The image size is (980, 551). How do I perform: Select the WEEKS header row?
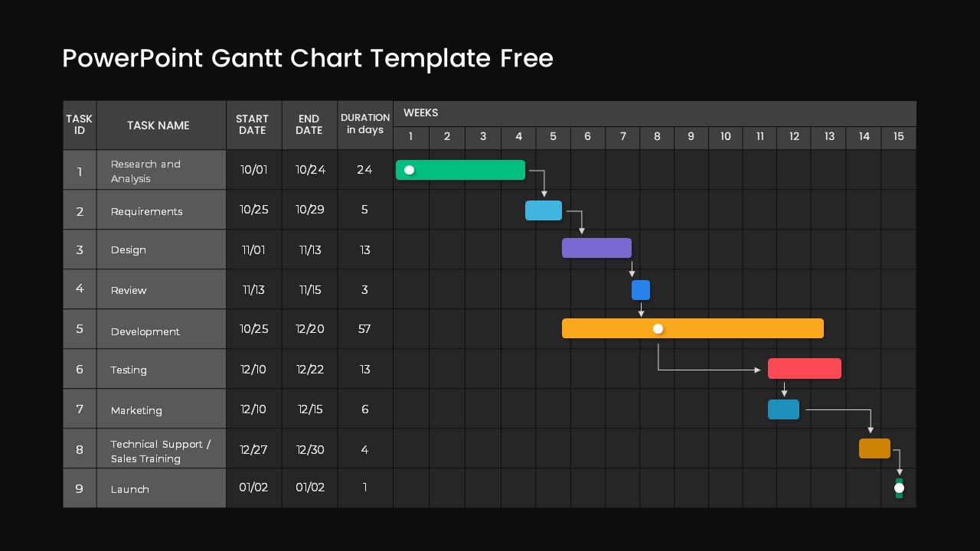(420, 112)
